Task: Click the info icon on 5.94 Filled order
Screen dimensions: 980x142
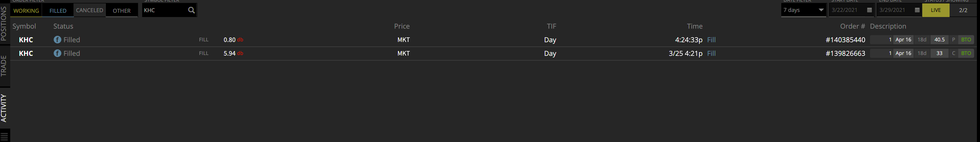Action: 57,53
